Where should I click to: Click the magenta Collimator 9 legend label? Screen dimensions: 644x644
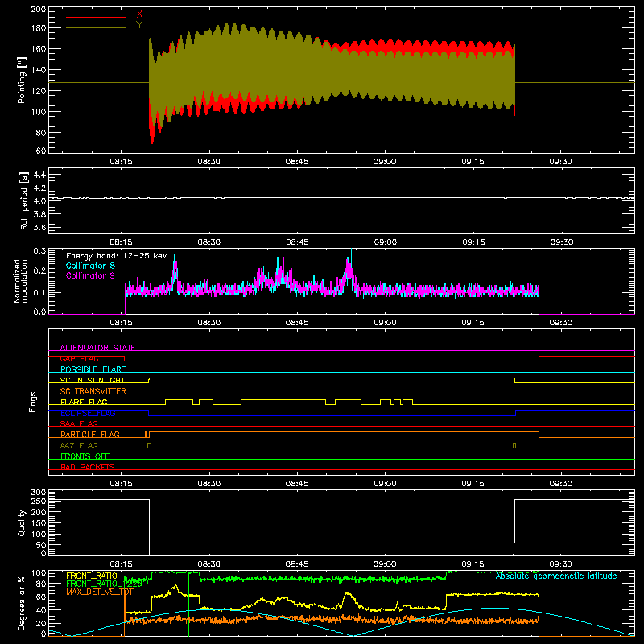tap(90, 275)
